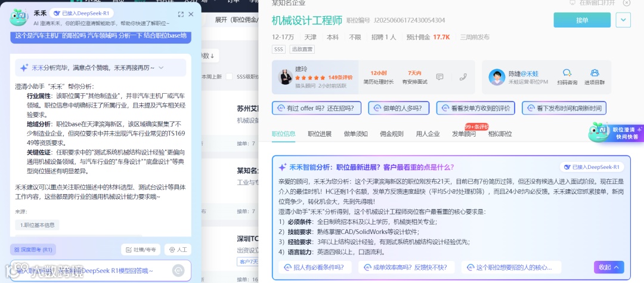644x283 pixels.
Task: Open the 1.职位基本信息 source chip
Action: click(x=38, y=224)
